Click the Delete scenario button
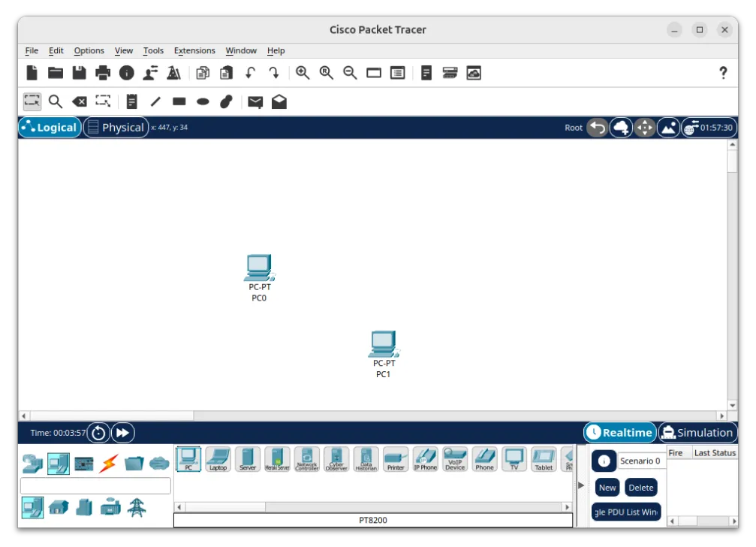Image resolution: width=756 pixels, height=547 pixels. [x=640, y=488]
